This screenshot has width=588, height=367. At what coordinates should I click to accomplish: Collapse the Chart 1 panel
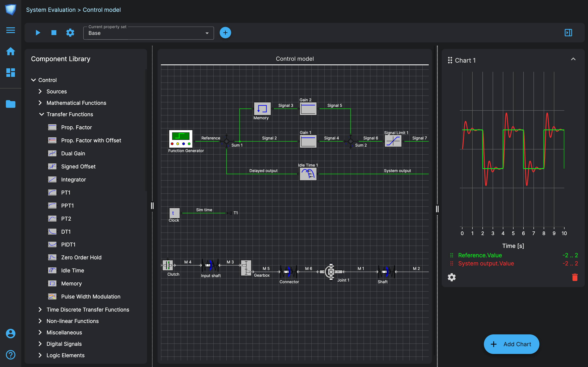coord(573,59)
